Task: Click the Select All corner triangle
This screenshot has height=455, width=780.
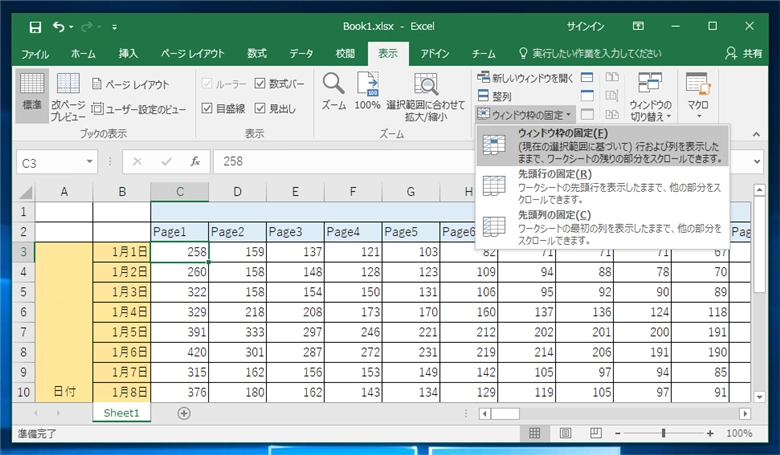Action: pos(25,192)
